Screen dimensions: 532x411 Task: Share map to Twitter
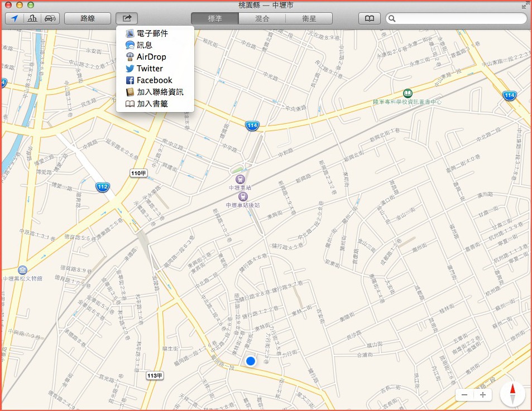pos(149,69)
